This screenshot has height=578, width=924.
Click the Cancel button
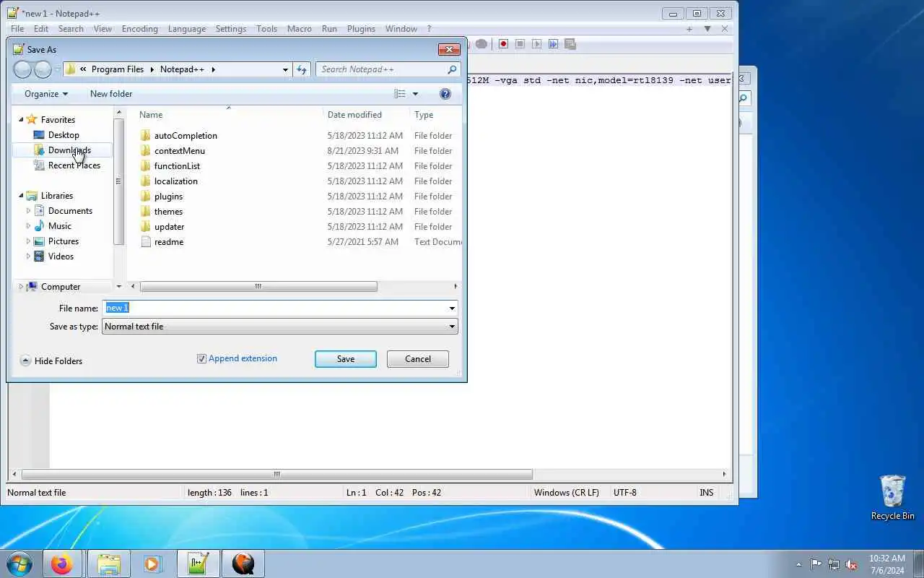[x=418, y=359]
